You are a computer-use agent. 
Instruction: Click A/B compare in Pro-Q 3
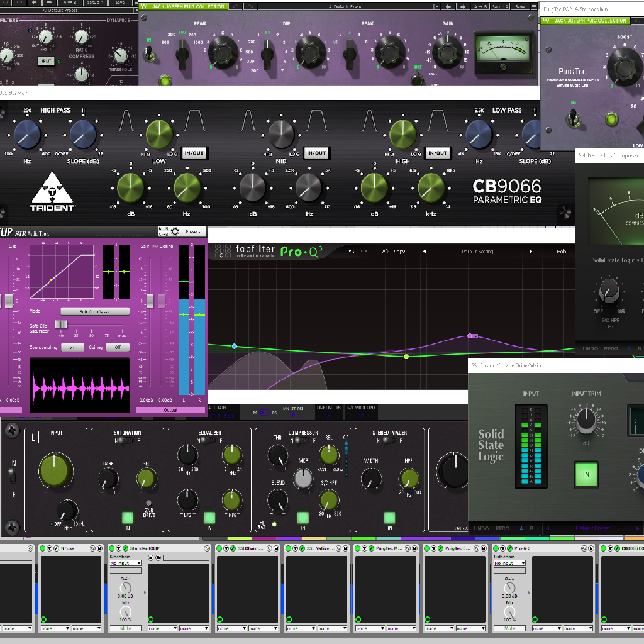click(x=386, y=252)
